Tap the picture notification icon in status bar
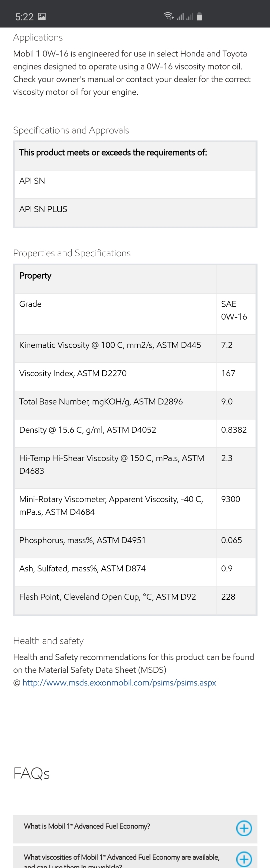The height and width of the screenshot is (868, 270). pos(42,16)
